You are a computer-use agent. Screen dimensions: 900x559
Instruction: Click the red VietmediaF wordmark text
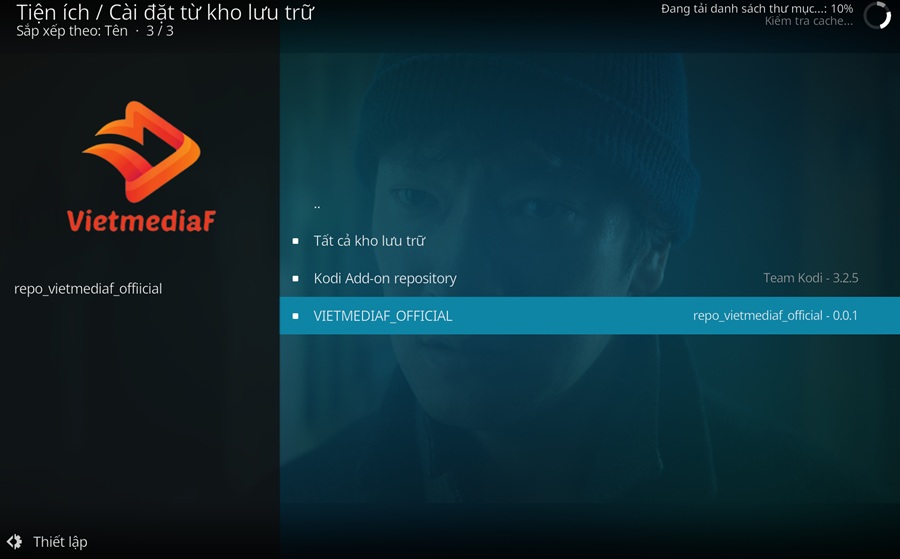pos(141,221)
